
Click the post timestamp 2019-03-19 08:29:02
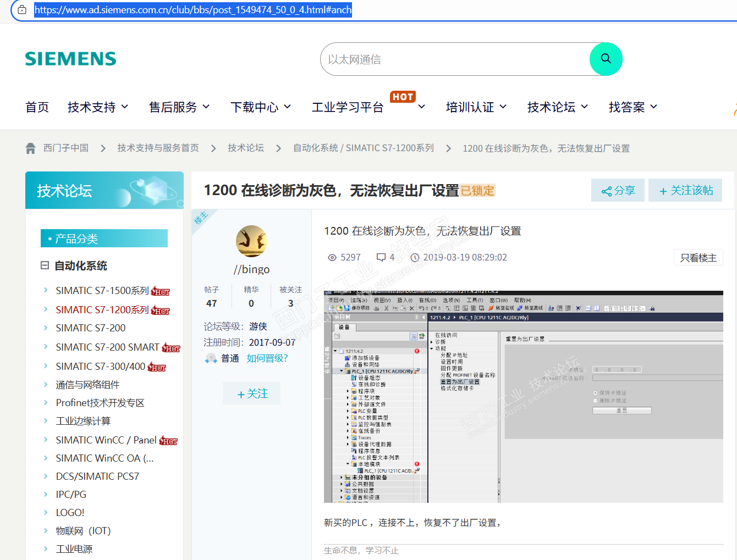[x=465, y=257]
